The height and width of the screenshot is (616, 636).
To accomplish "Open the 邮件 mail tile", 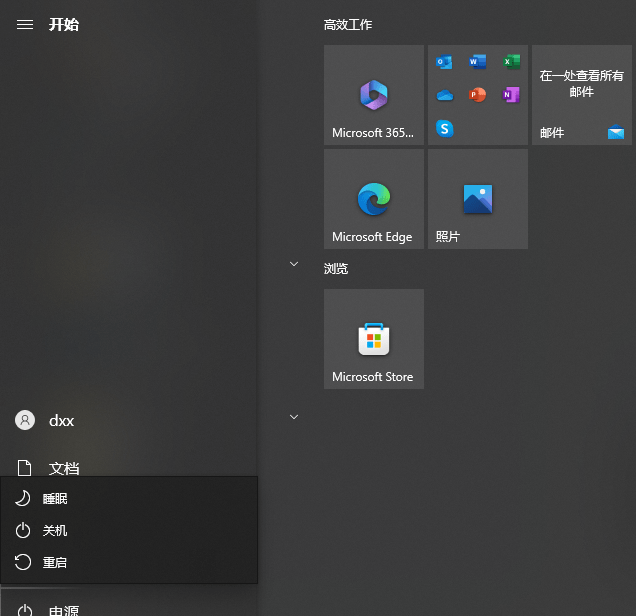I will pyautogui.click(x=582, y=95).
